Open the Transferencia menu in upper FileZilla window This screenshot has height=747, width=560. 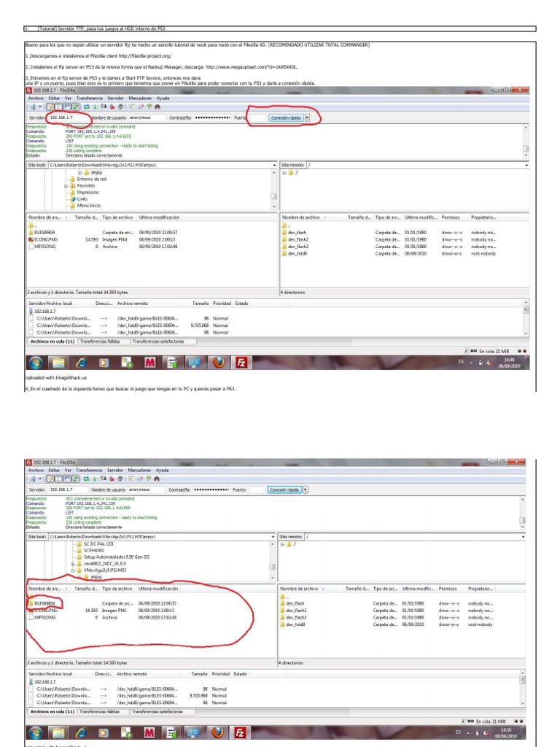coord(90,97)
